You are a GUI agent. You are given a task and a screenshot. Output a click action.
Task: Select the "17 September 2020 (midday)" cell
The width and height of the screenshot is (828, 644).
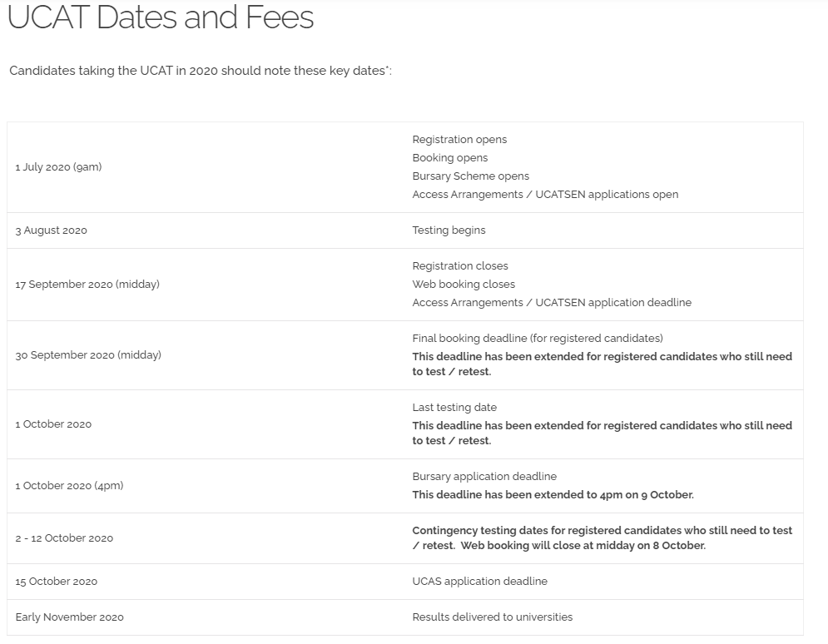coord(87,285)
